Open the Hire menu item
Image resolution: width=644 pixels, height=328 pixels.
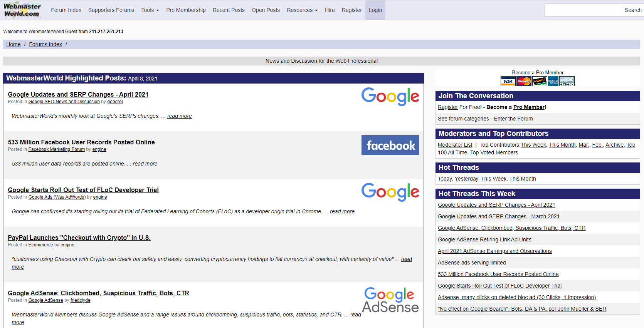point(330,10)
